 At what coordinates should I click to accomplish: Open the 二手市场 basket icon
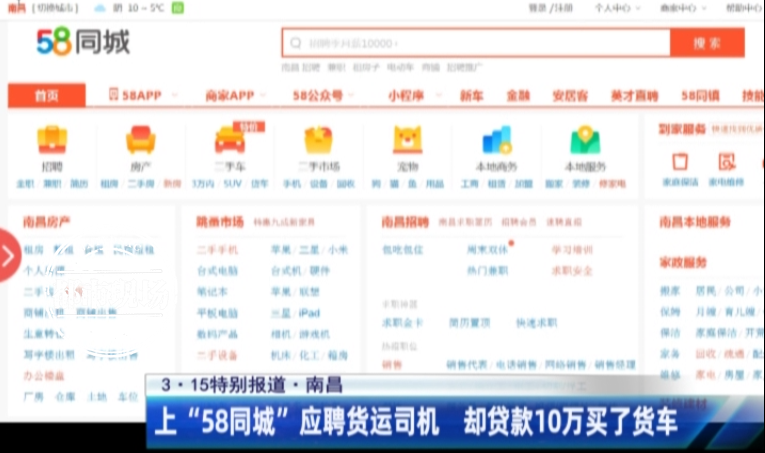[319, 140]
